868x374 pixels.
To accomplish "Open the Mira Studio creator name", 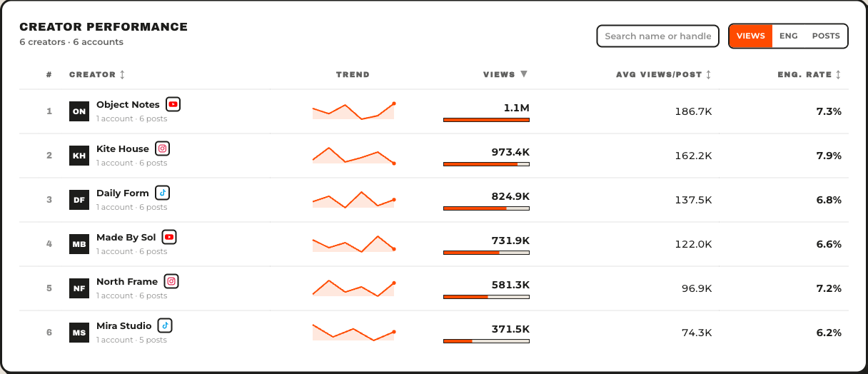I will tap(124, 326).
